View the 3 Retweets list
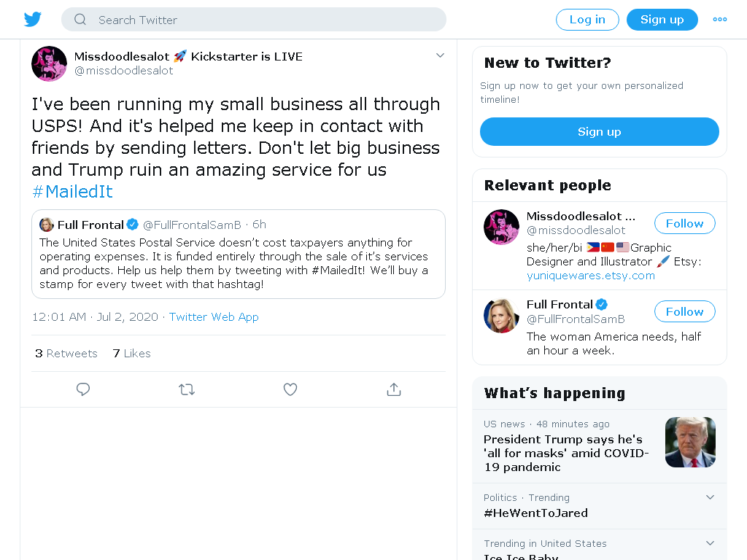This screenshot has width=747, height=560. [66, 354]
